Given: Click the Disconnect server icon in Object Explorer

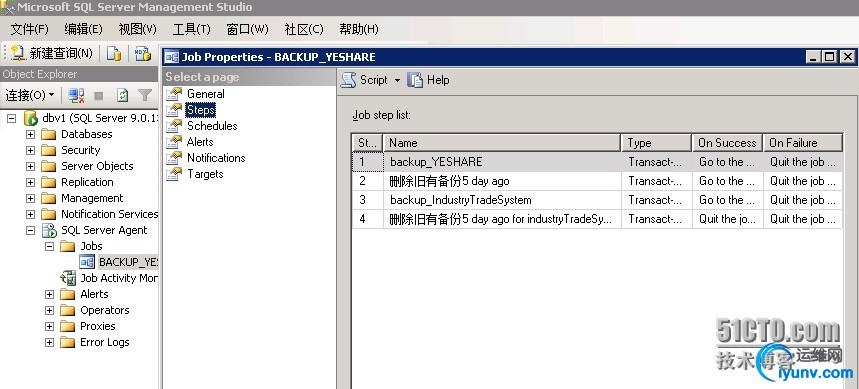Looking at the screenshot, I should [x=76, y=95].
